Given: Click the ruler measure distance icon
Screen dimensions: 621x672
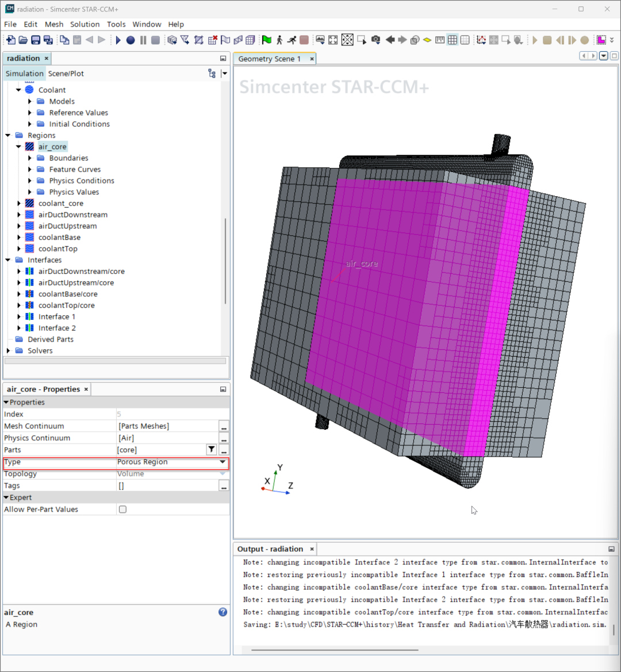Looking at the screenshot, I should tap(439, 40).
